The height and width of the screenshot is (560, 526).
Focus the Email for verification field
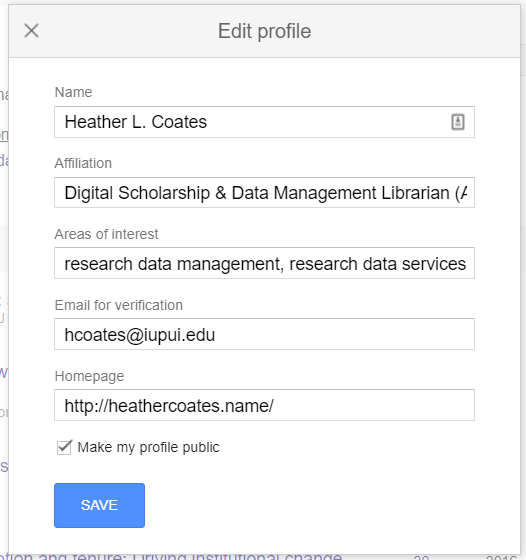[x=264, y=334]
